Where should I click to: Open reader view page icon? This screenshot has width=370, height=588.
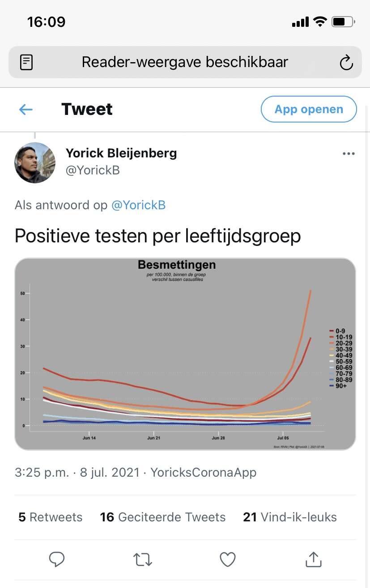click(x=26, y=62)
